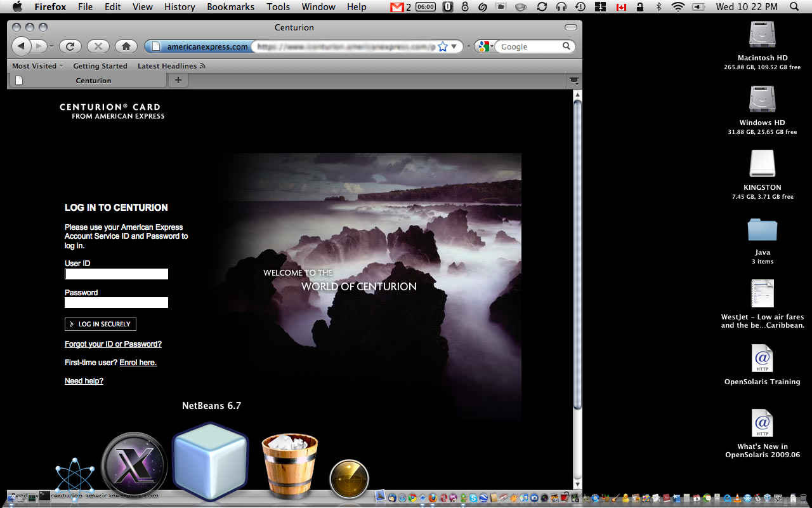Bookmark this page with the star
Screen dimensions: 812x508
(443, 46)
